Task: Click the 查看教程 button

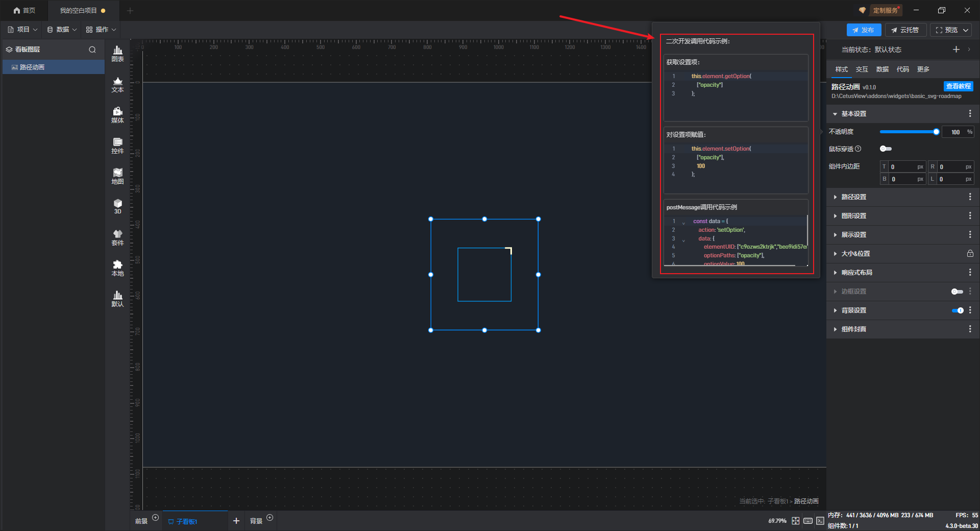Action: tap(958, 86)
